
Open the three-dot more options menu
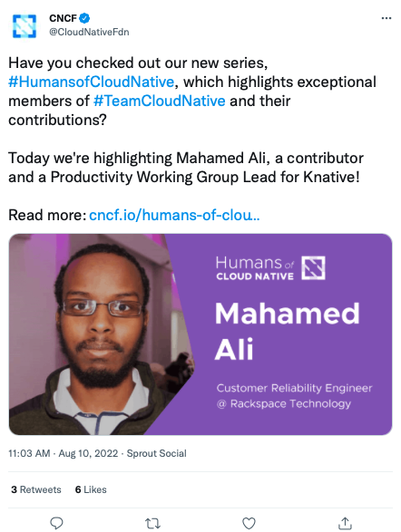tap(386, 18)
